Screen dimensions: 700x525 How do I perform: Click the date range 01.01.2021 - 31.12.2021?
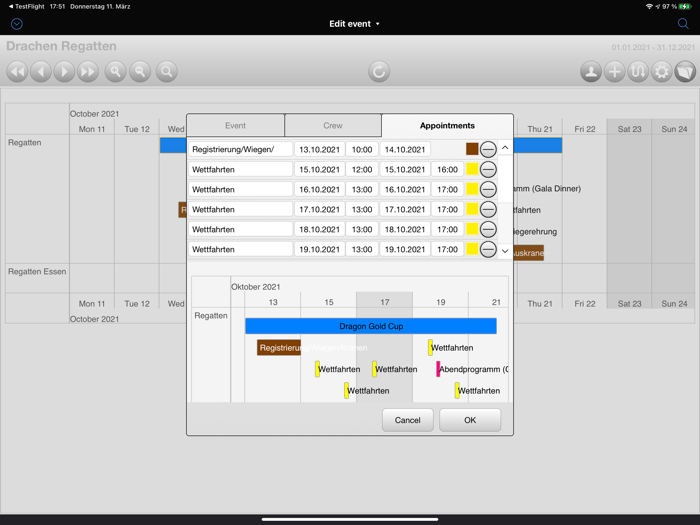pos(653,47)
